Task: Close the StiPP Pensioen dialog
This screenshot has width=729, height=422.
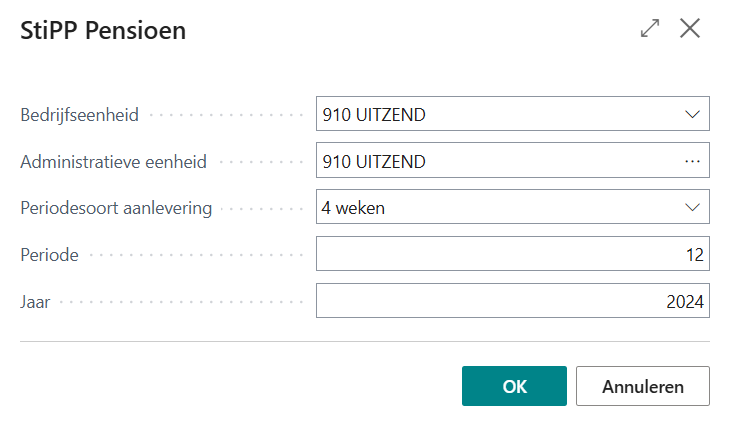Action: 690,29
